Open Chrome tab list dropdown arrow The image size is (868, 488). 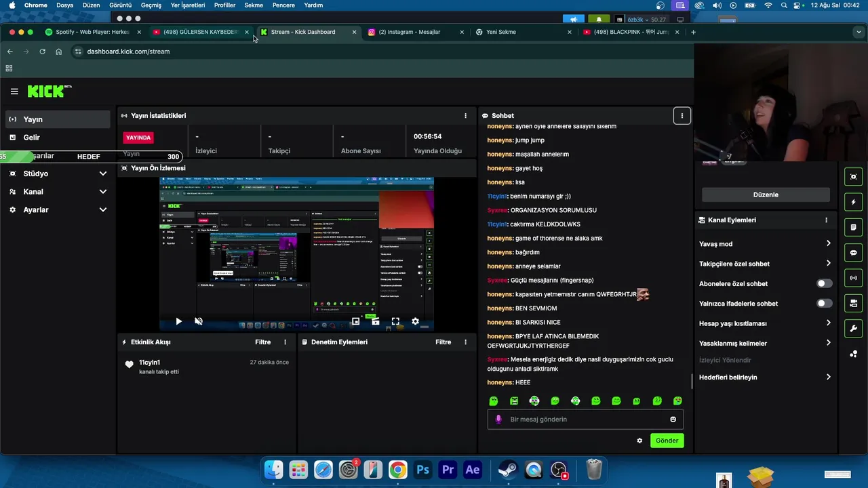[x=859, y=32]
